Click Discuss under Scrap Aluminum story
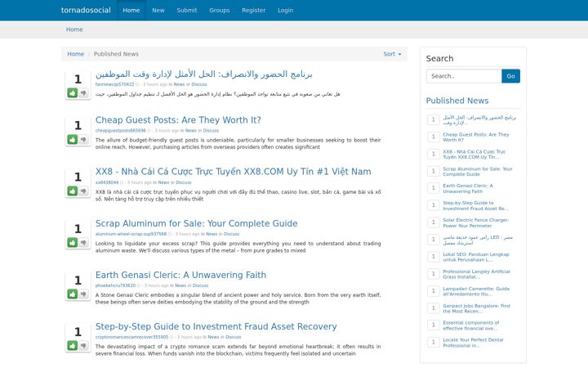 [231, 234]
